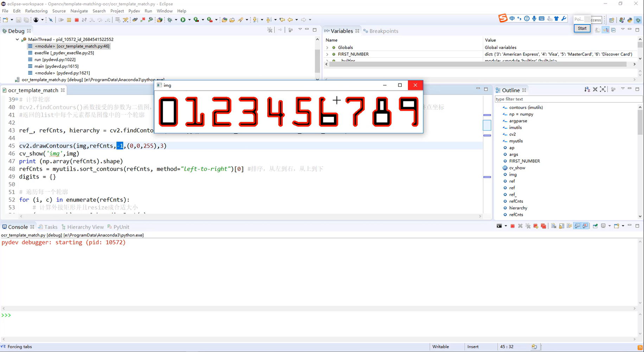Click the red Terminate icon in the main toolbar
The image size is (644, 352).
click(77, 20)
